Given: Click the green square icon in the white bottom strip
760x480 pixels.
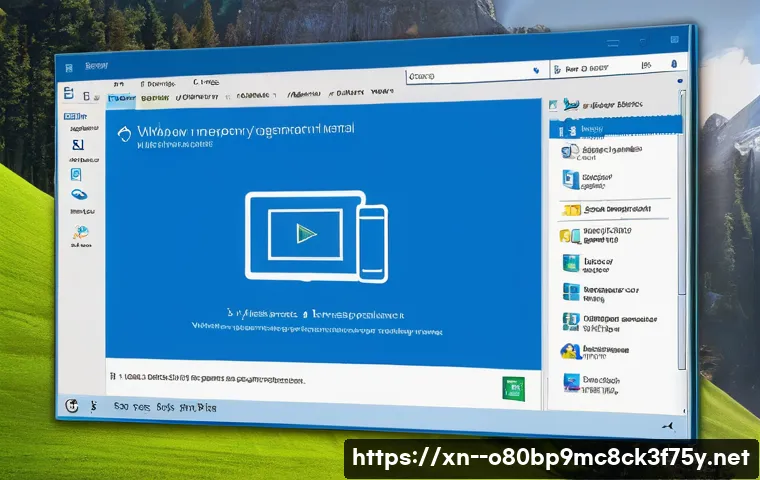Looking at the screenshot, I should click(x=513, y=388).
